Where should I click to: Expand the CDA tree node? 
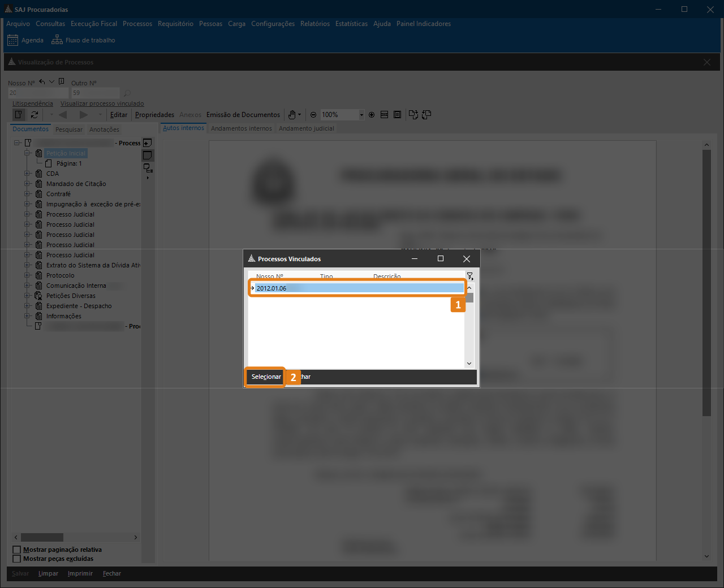[27, 174]
